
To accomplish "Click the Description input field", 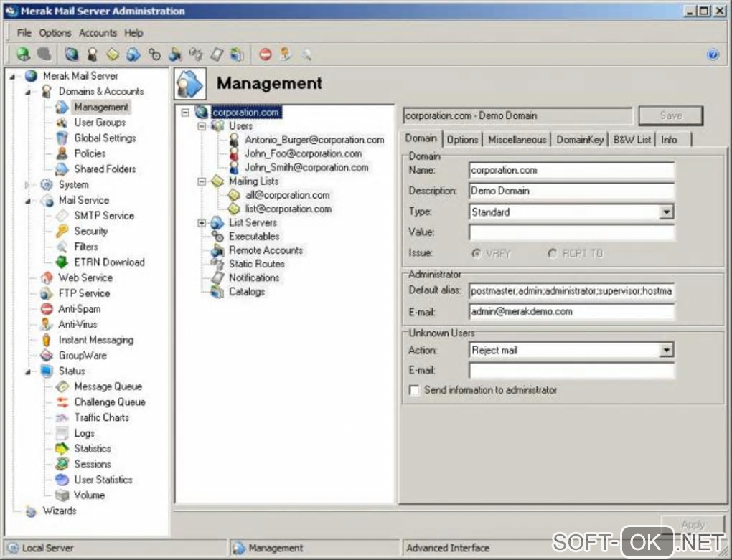I will point(571,191).
